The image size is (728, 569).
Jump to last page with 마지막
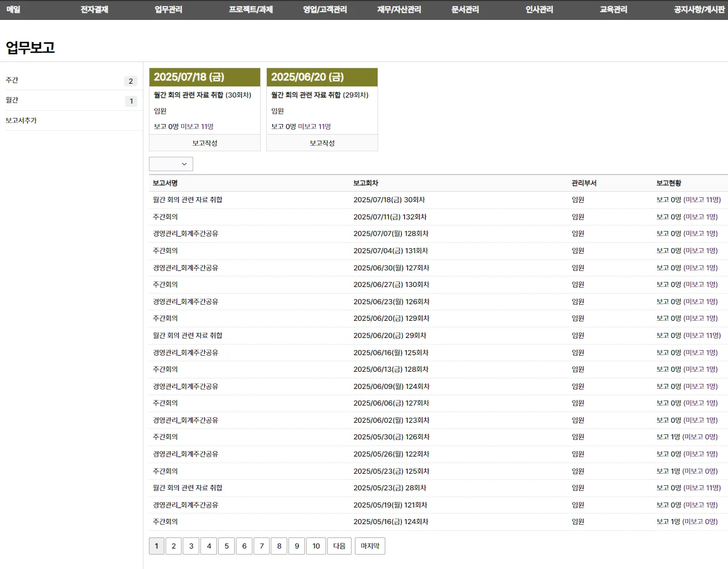point(370,546)
